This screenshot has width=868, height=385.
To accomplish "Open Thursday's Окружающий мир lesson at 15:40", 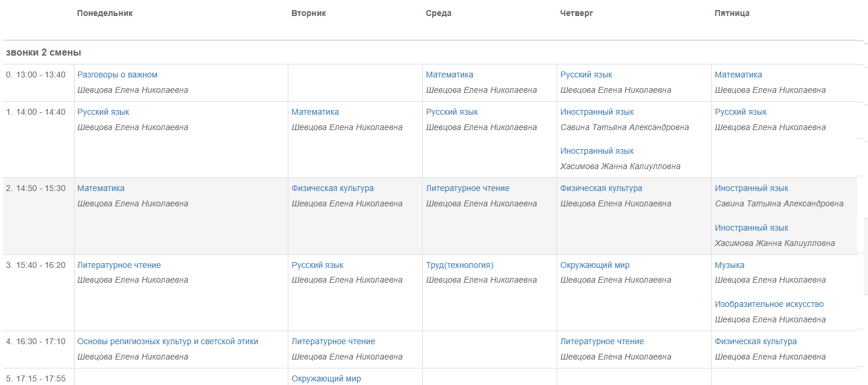I will pyautogui.click(x=595, y=265).
